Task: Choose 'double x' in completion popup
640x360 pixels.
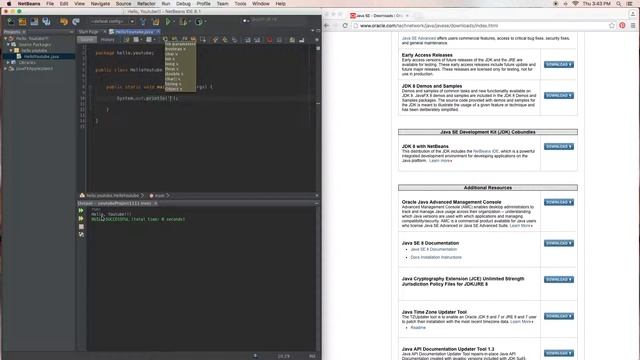Action: coord(174,74)
